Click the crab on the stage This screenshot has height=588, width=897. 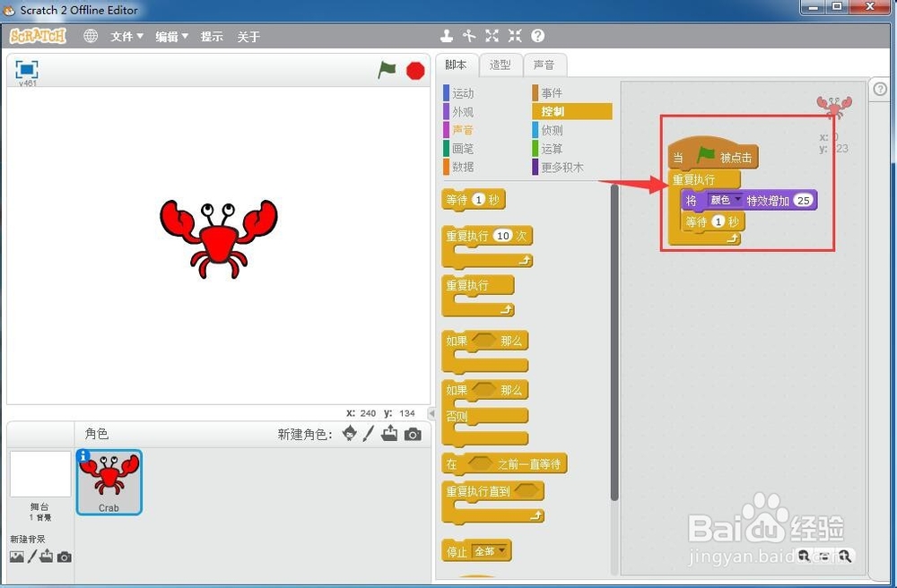(219, 238)
